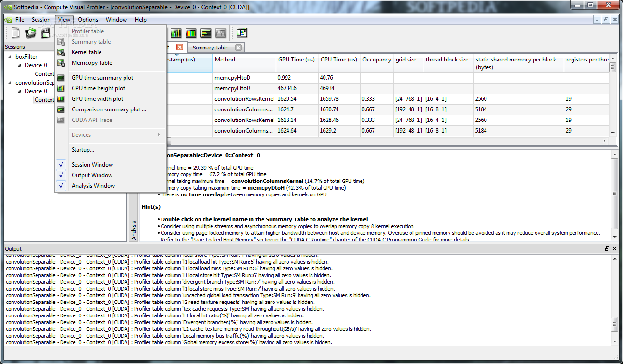Click the icon beside GPU time width plot

61,99
